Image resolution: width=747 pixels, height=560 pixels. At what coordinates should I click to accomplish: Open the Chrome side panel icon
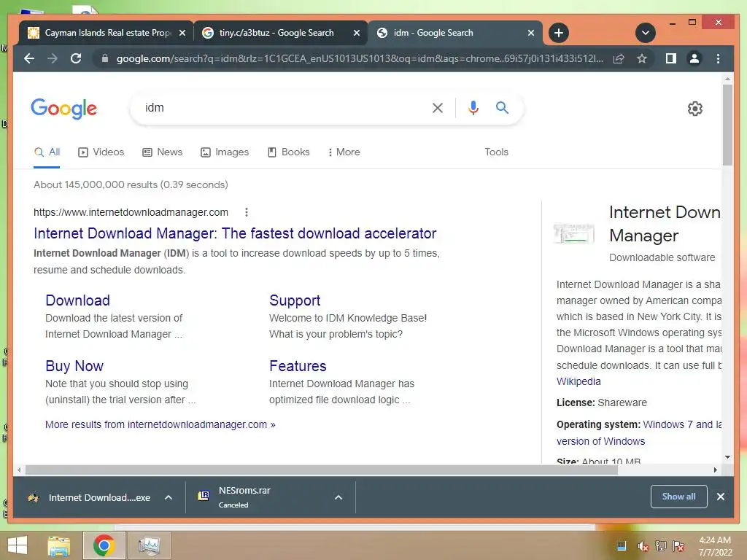(671, 58)
